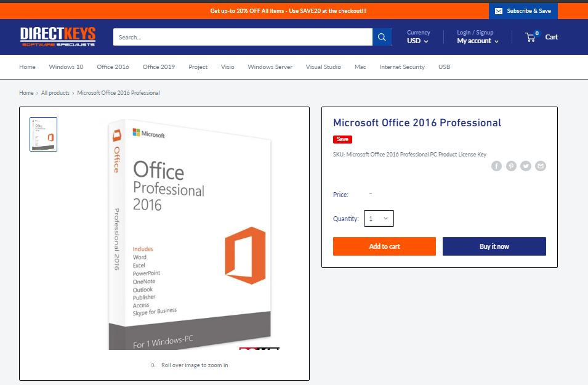Viewport: 588px width, 385px height.
Task: Click Subscribe & Save button
Action: click(523, 11)
